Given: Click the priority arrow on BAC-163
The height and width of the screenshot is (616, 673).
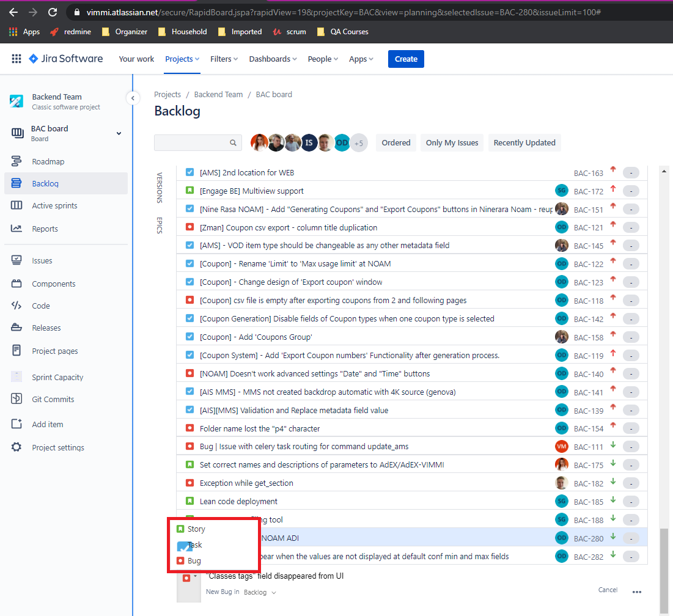Looking at the screenshot, I should click(613, 169).
